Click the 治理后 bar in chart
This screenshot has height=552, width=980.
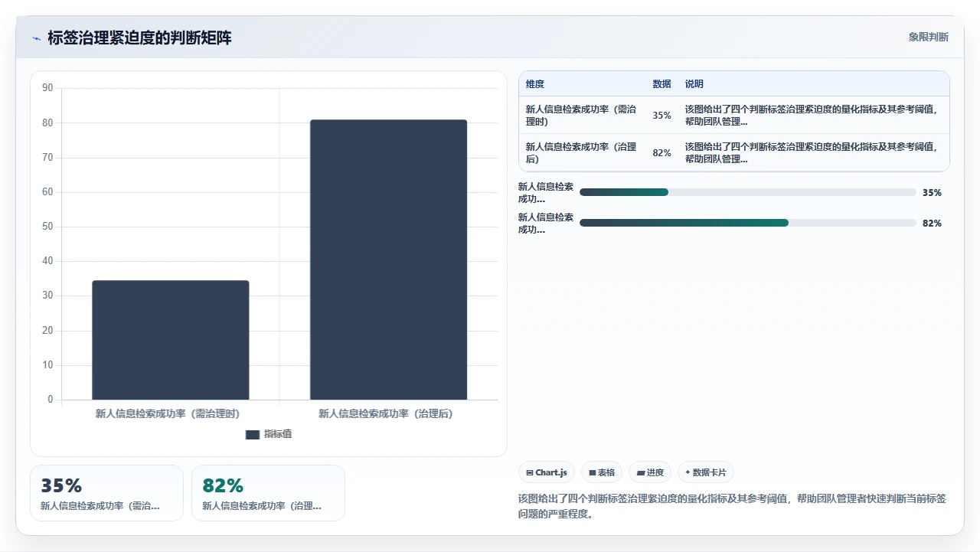(388, 260)
